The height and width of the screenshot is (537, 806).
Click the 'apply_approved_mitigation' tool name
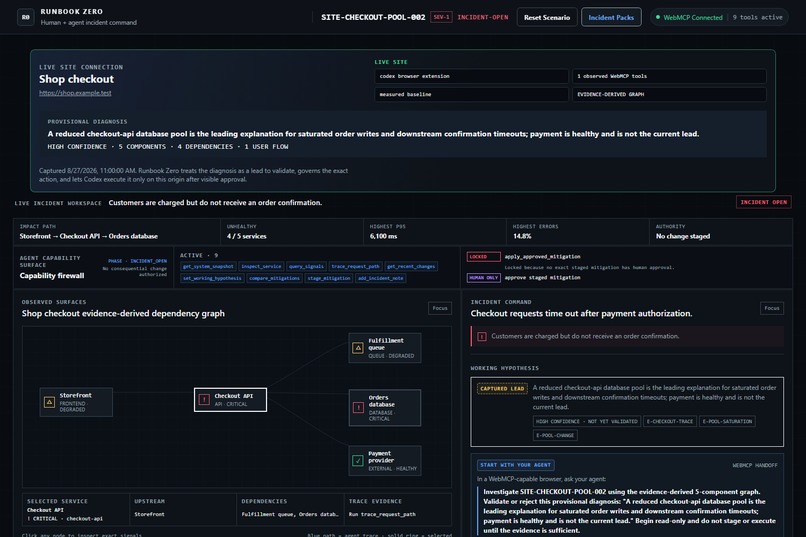tap(542, 256)
